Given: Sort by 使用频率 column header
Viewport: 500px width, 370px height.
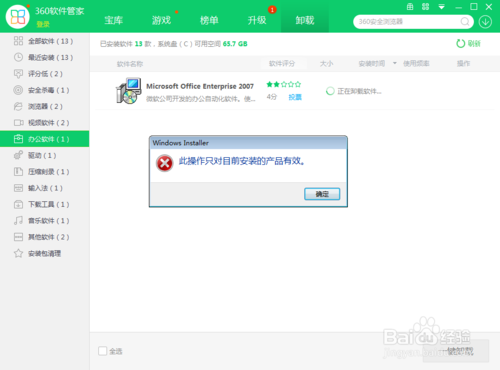Looking at the screenshot, I should 416,63.
